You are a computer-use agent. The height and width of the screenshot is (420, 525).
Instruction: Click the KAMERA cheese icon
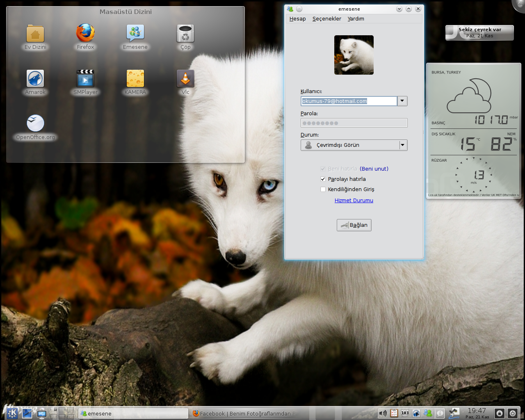[135, 78]
